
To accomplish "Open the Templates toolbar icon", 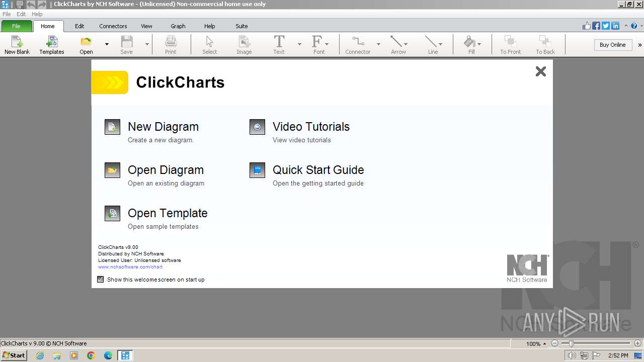I will coord(52,45).
